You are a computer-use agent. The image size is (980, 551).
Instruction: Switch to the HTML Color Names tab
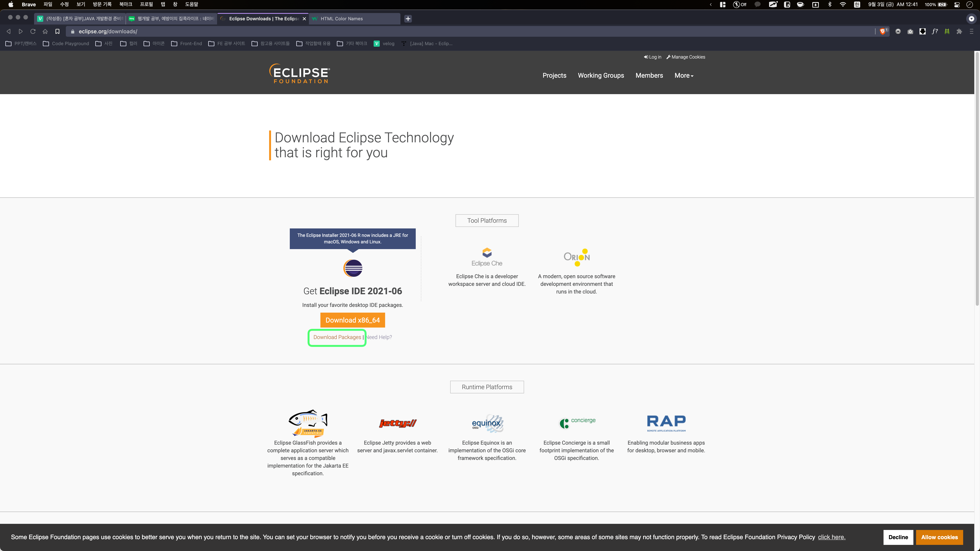[x=354, y=19]
